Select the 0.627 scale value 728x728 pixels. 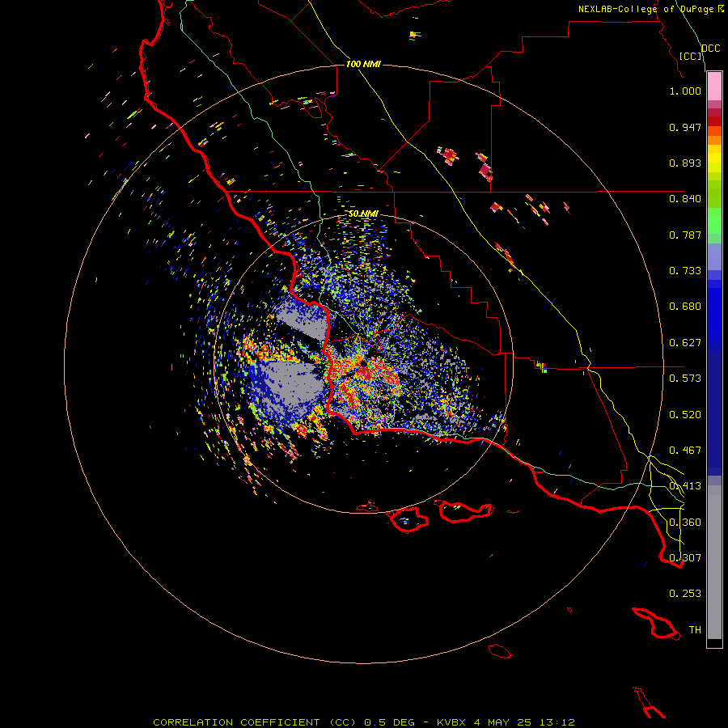pos(685,343)
